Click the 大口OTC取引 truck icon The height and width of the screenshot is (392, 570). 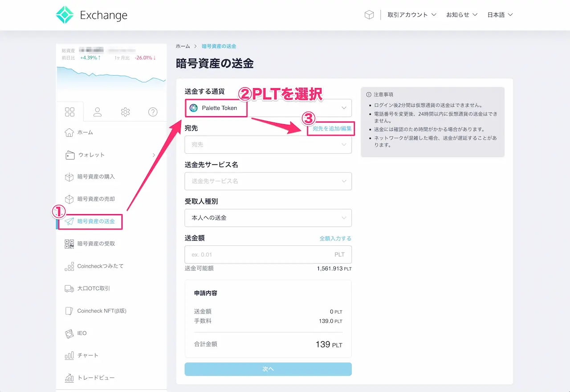69,289
